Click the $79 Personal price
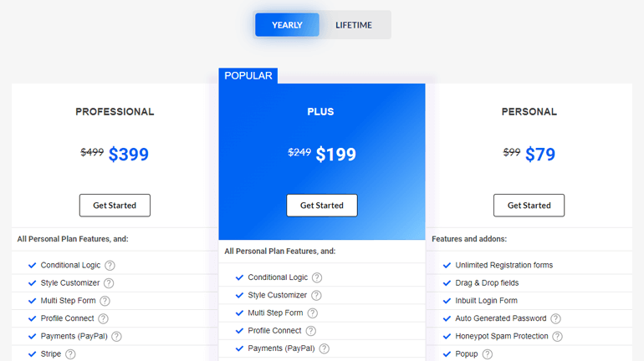The width and height of the screenshot is (644, 361). pos(540,155)
